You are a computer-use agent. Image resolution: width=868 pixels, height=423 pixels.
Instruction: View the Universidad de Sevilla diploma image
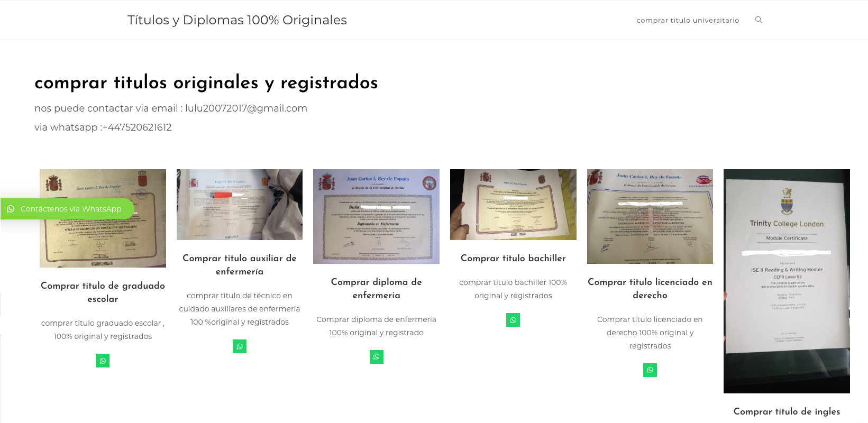tap(377, 216)
